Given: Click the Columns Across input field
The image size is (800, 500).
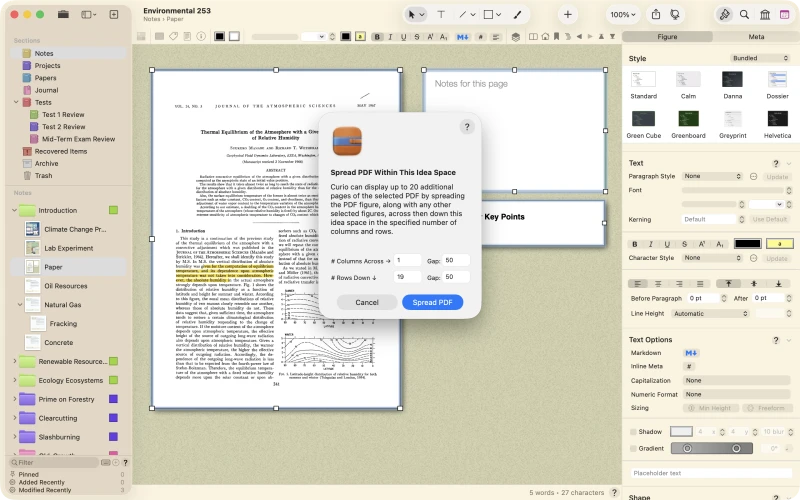Looking at the screenshot, I should pos(407,260).
